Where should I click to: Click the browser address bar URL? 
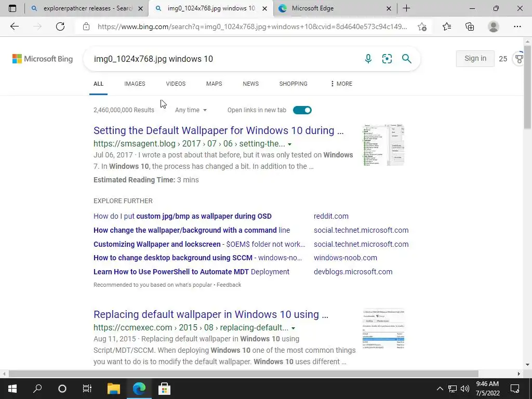(252, 26)
